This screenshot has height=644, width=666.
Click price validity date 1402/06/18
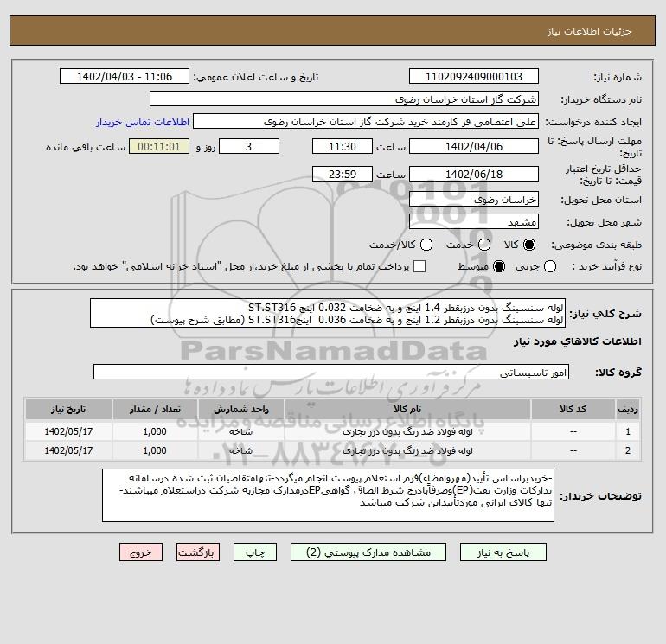pyautogui.click(x=474, y=175)
